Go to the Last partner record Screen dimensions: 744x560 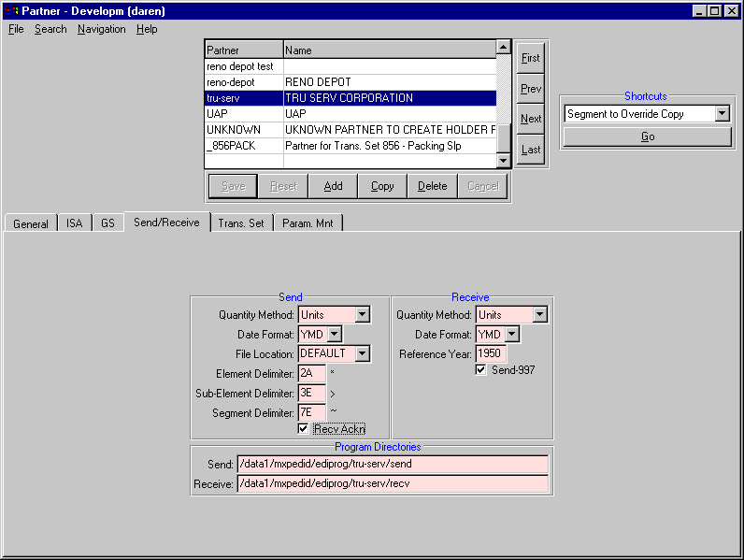[530, 150]
